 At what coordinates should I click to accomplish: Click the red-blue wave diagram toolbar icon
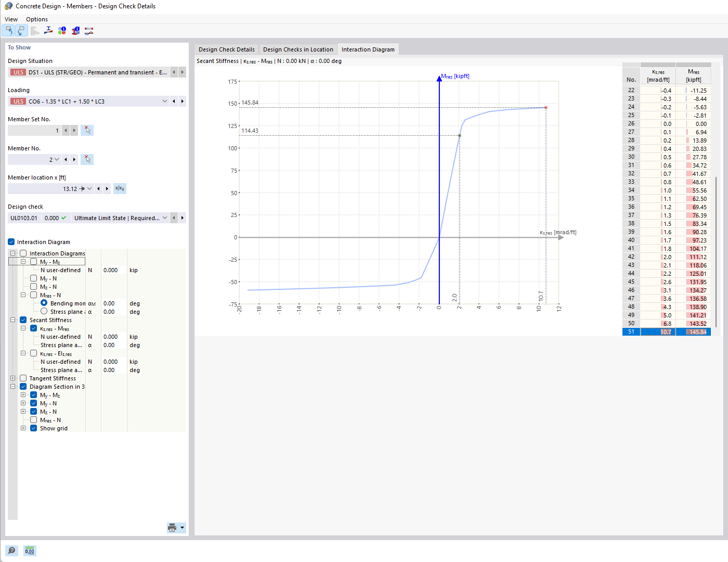coord(89,31)
